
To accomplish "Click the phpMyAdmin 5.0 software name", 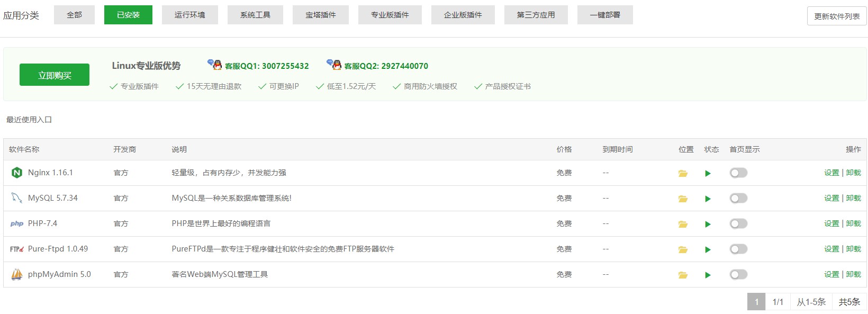I will pos(59,274).
